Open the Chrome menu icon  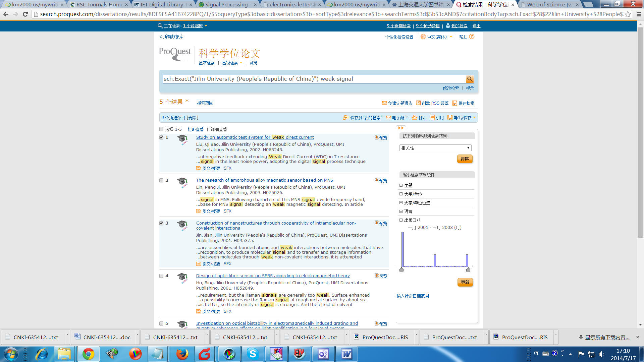tap(638, 14)
